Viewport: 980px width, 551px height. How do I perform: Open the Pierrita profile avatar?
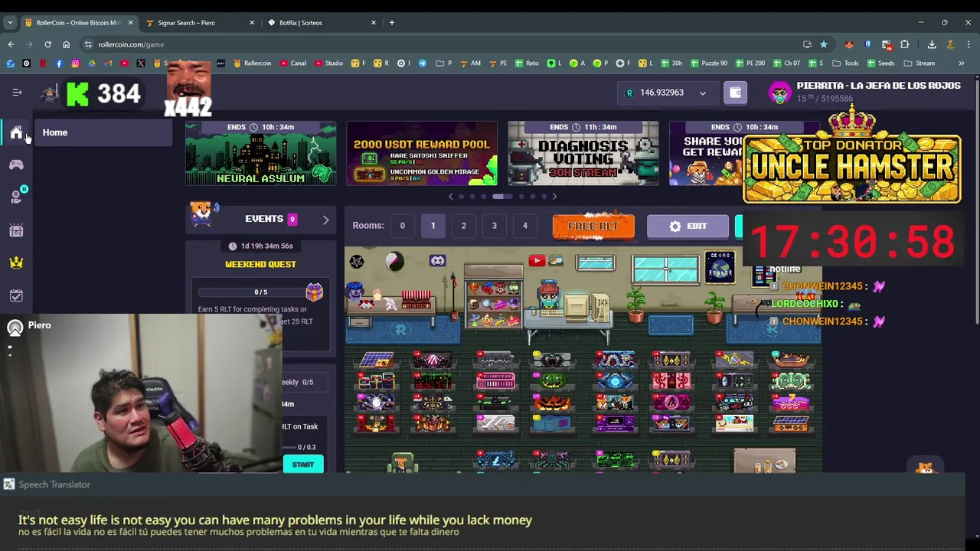coord(779,93)
